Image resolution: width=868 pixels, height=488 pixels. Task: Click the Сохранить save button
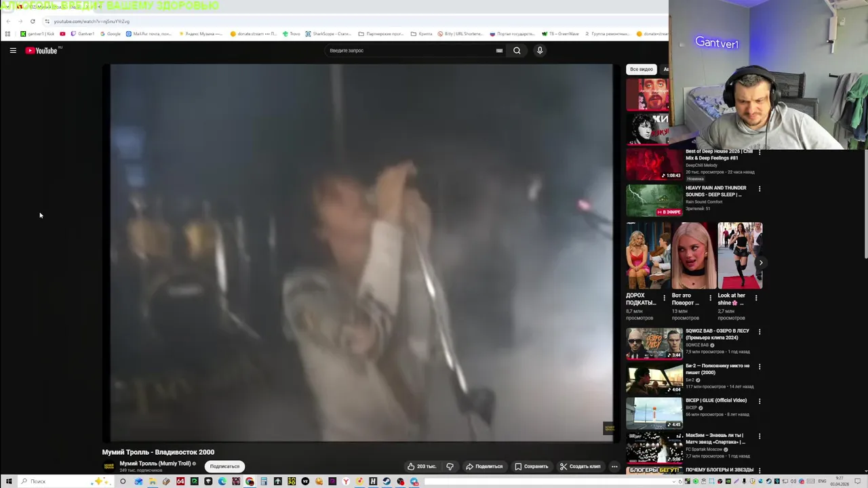click(x=532, y=466)
